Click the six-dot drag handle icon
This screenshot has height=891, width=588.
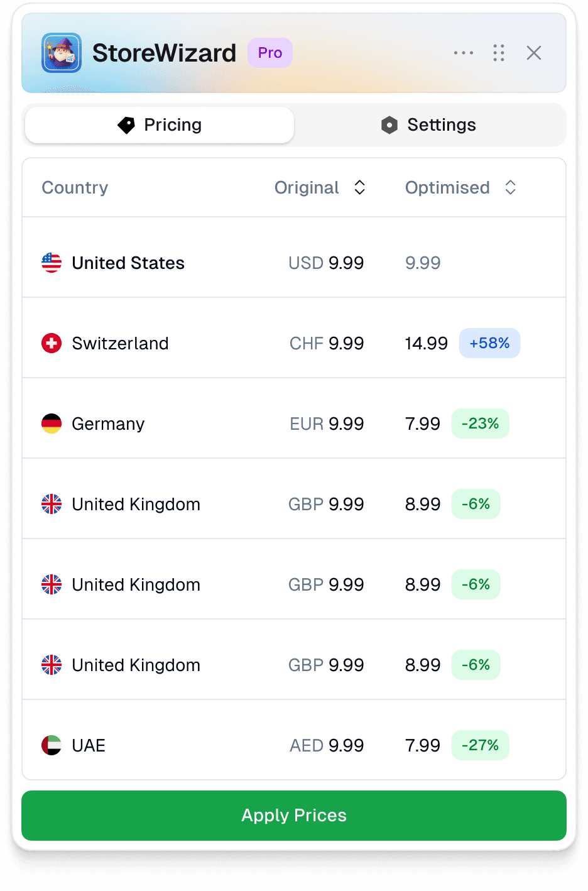tap(499, 53)
